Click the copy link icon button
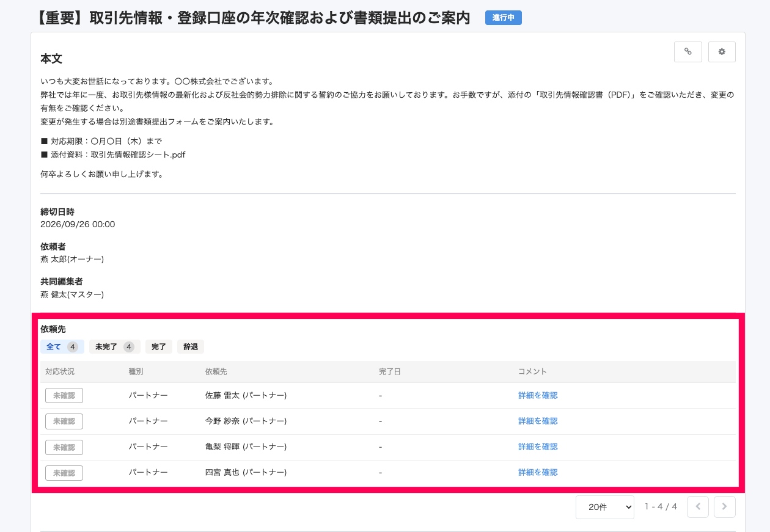 [x=688, y=52]
